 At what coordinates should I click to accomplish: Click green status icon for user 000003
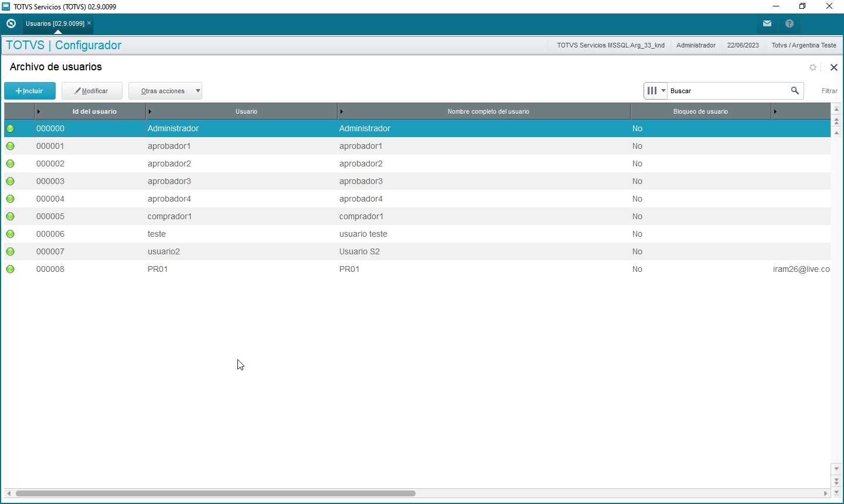coord(10,181)
